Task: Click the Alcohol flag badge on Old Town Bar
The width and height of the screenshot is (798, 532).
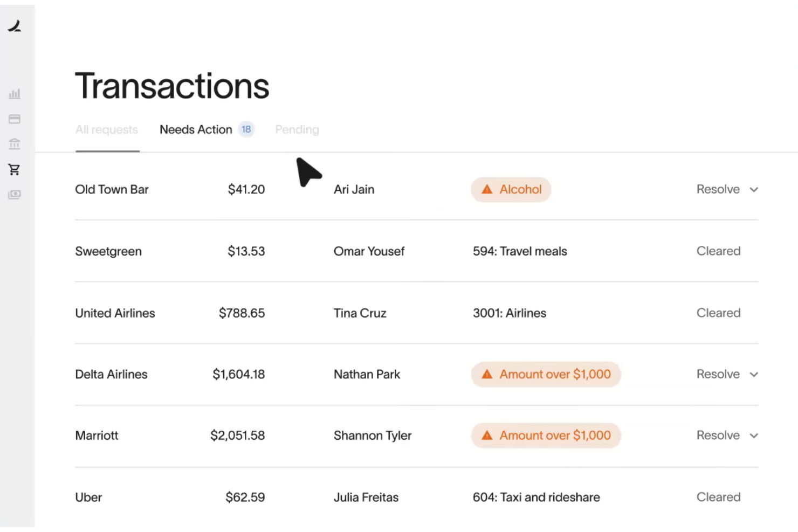Action: [x=511, y=189]
